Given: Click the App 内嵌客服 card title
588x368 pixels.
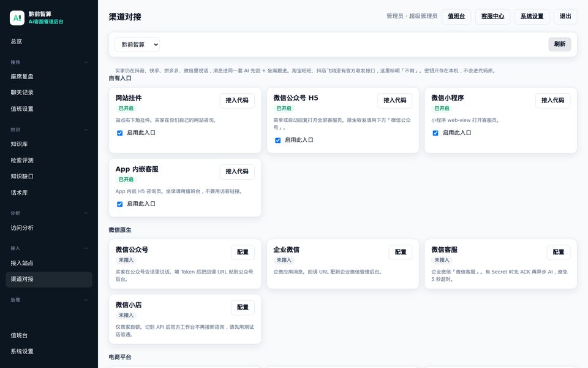Looking at the screenshot, I should (137, 169).
